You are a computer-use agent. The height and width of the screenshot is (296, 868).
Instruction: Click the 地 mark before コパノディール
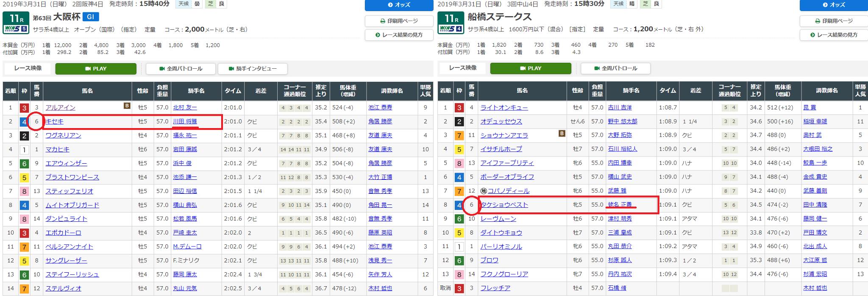click(x=484, y=191)
